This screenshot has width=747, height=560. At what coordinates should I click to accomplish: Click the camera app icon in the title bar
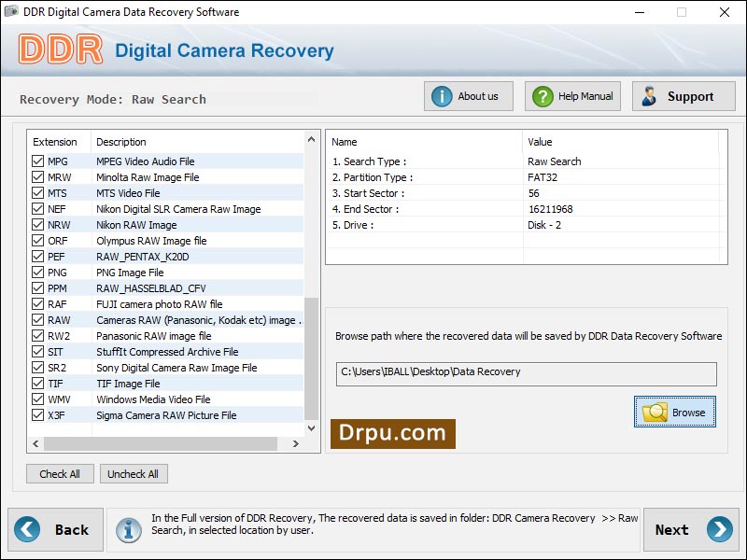[11, 12]
